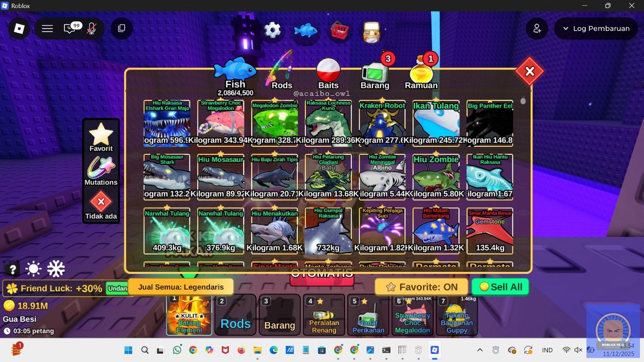Open the Barang tab

pos(375,75)
